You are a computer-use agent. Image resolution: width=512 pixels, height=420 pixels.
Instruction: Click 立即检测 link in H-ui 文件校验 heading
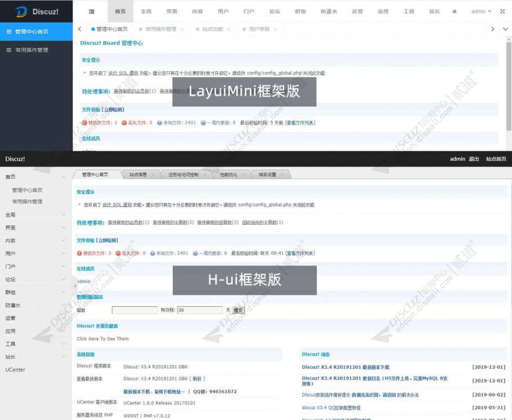tap(107, 241)
